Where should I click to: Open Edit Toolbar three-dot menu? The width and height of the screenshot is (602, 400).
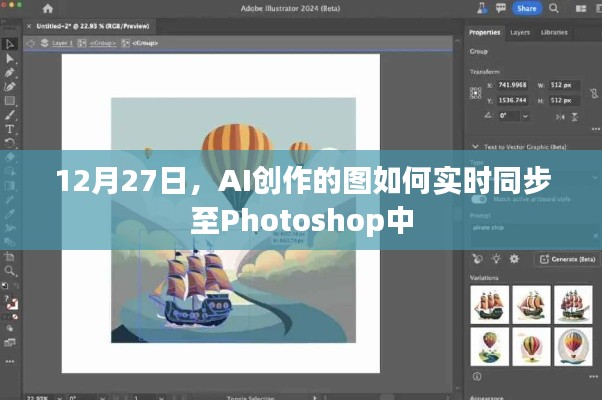point(10,361)
